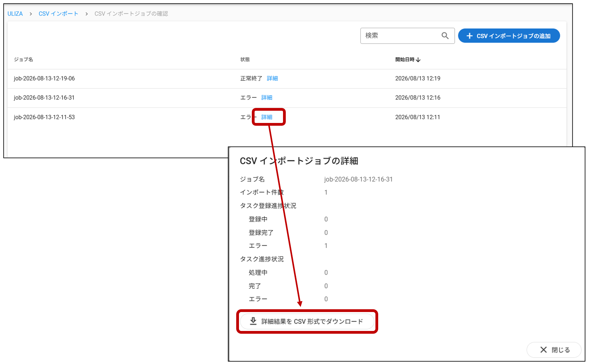Open the ULIZA breadcrumb link

[x=15, y=14]
